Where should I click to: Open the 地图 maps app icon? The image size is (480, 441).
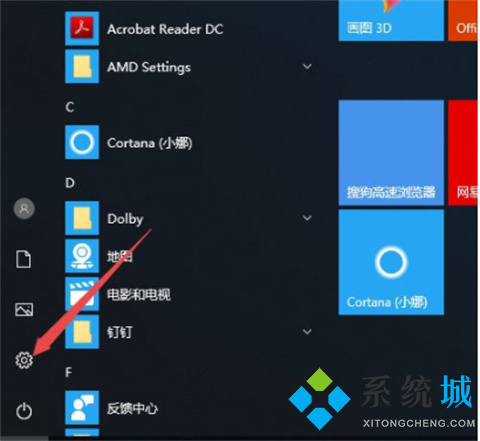(82, 256)
